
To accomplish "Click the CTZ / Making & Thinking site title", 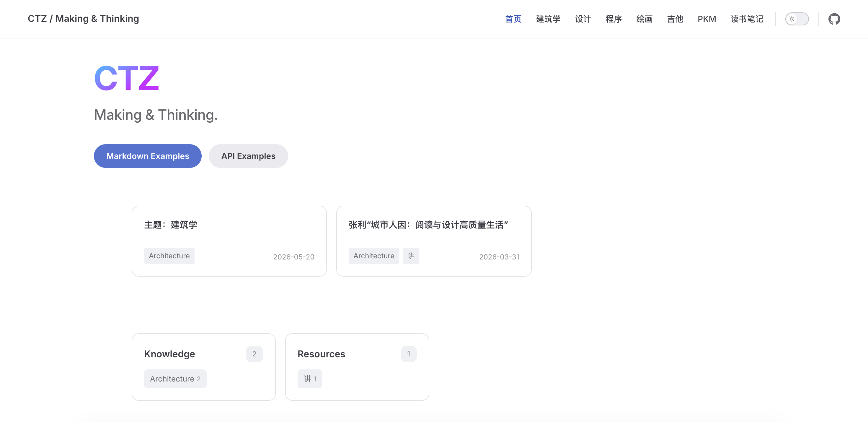I will pyautogui.click(x=83, y=19).
